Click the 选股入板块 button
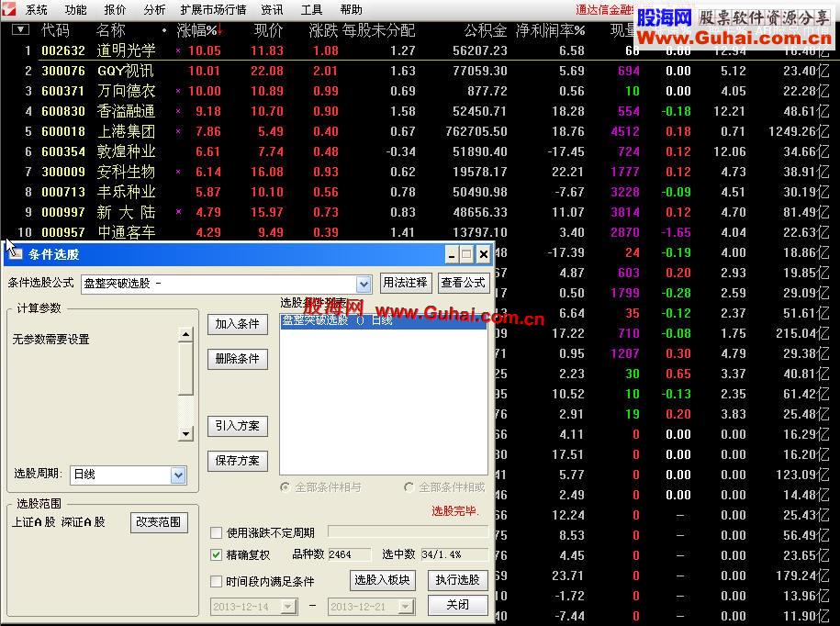Viewport: 840px width, 626px height. [x=382, y=580]
